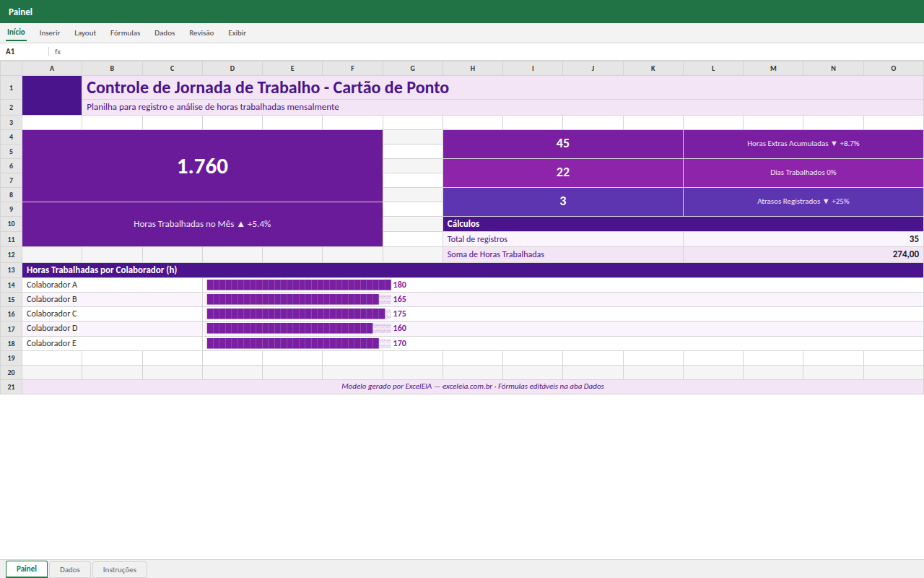
Task: Select column O header
Action: [x=894, y=69]
